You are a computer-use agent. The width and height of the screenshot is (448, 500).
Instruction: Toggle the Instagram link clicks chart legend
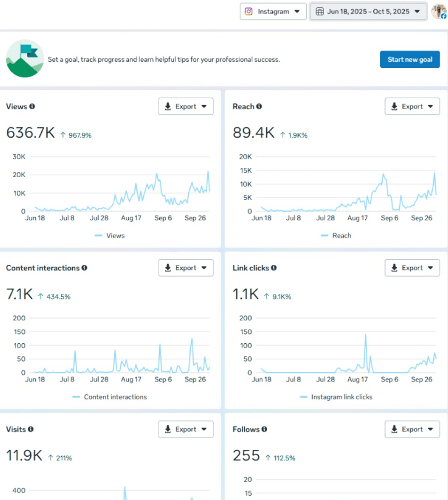point(336,397)
